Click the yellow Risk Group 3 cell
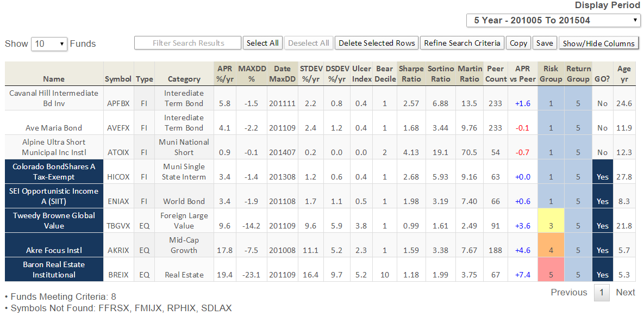Viewport: 644px width, 315px height. click(551, 220)
